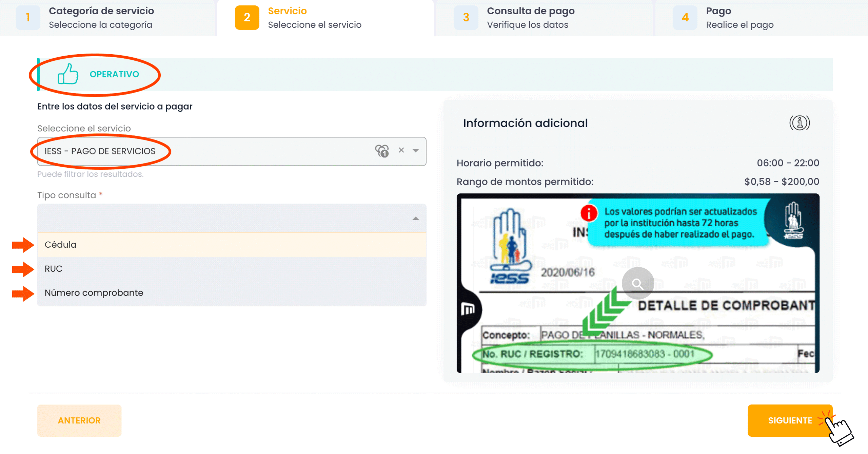Screen dimensions: 868x454
Task: Click the info icon in Información adicional
Action: [800, 123]
